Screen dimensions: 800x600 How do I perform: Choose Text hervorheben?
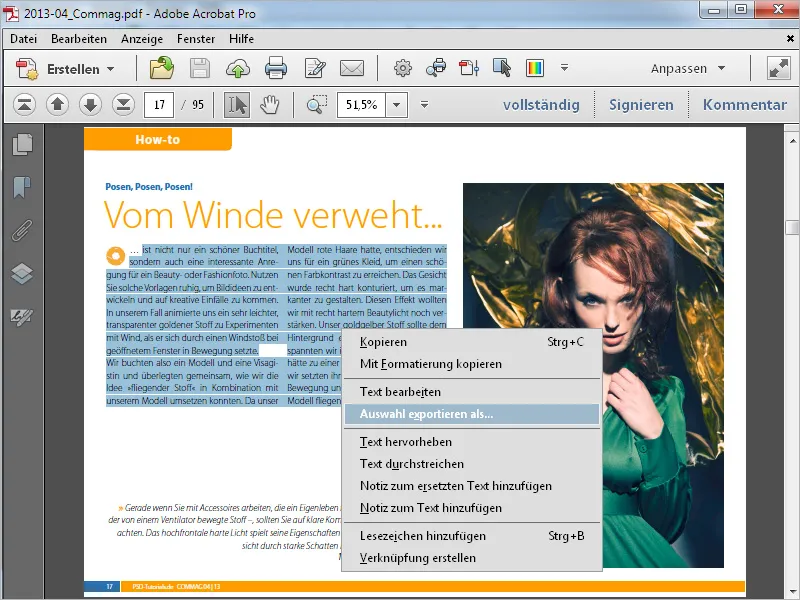472,442
